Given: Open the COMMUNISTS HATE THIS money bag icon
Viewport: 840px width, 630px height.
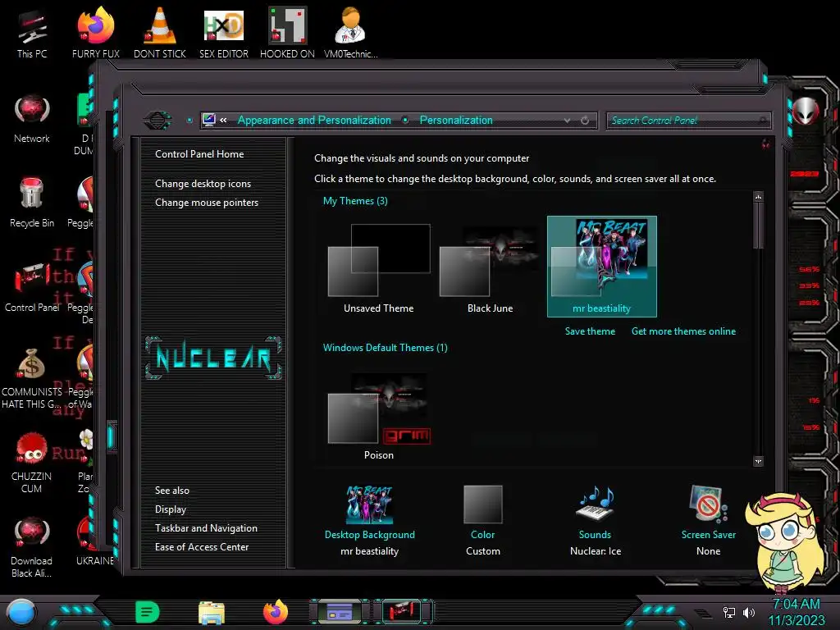Looking at the screenshot, I should (x=32, y=377).
